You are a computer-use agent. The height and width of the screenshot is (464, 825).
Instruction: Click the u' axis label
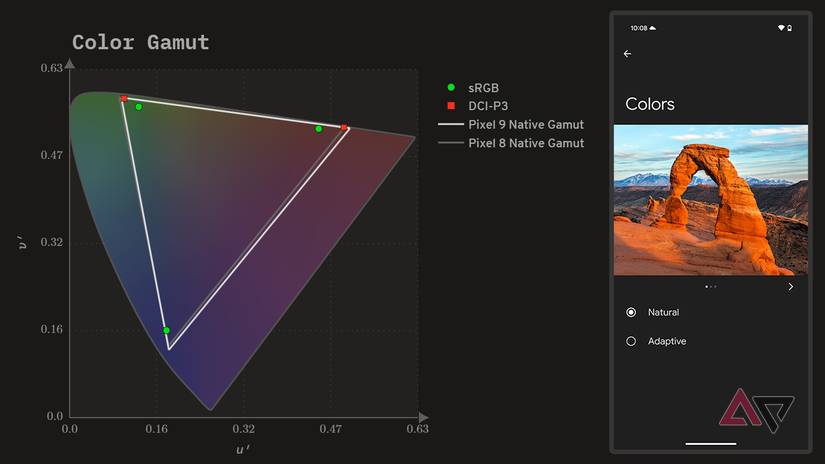243,449
